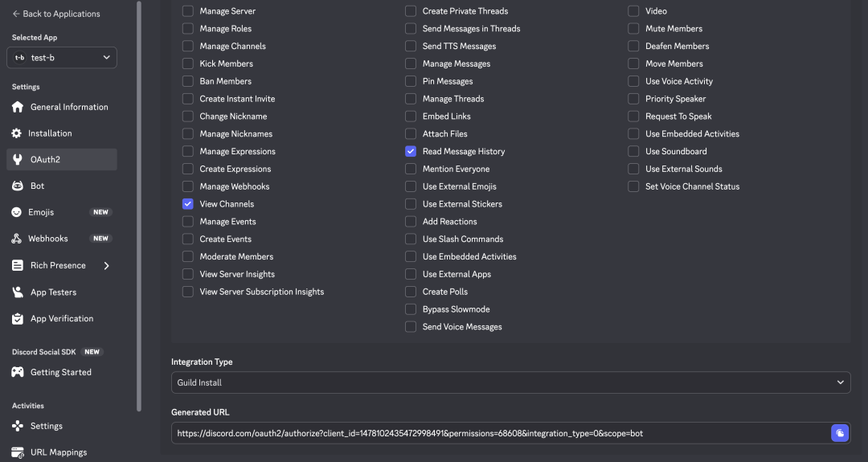Go to Getting Started under Social SDK
The image size is (868, 462).
[60, 372]
